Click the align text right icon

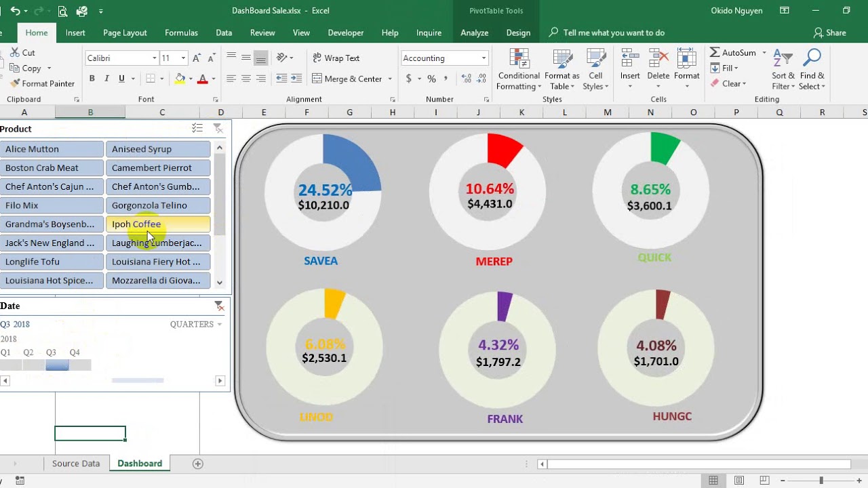[x=261, y=79]
